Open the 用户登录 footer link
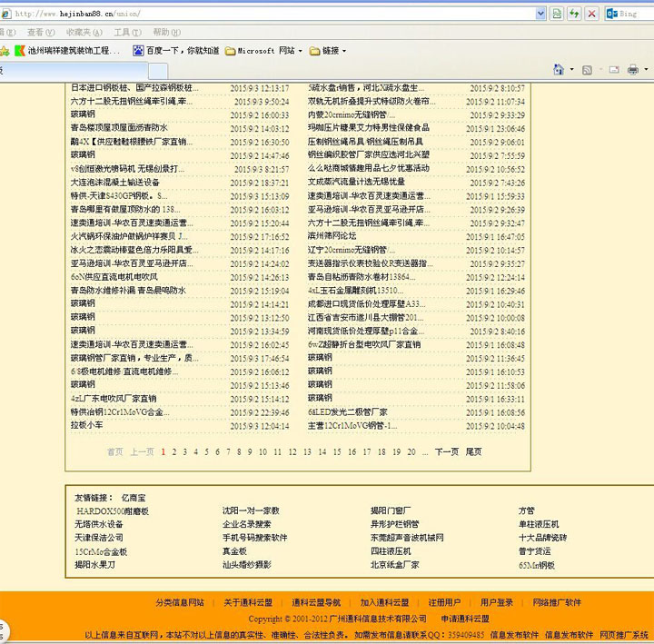The image size is (654, 644). (497, 602)
